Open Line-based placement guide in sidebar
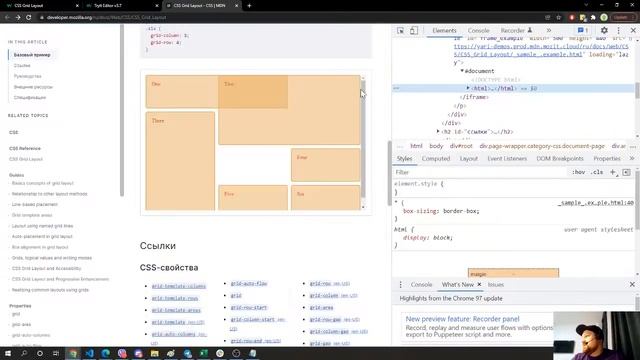The image size is (640, 360). [35, 204]
